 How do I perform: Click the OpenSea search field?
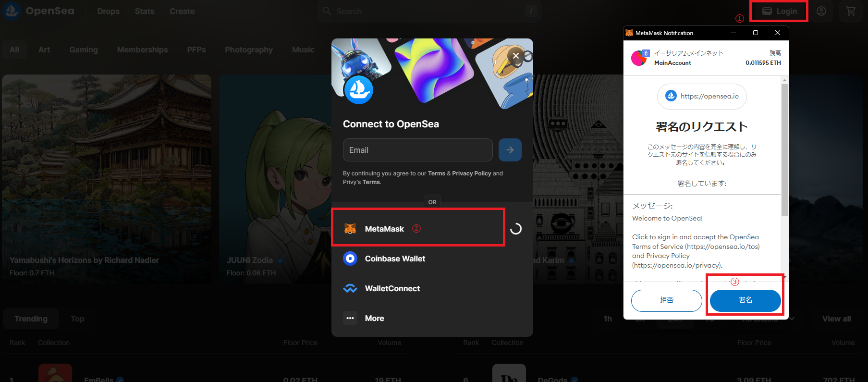(429, 11)
